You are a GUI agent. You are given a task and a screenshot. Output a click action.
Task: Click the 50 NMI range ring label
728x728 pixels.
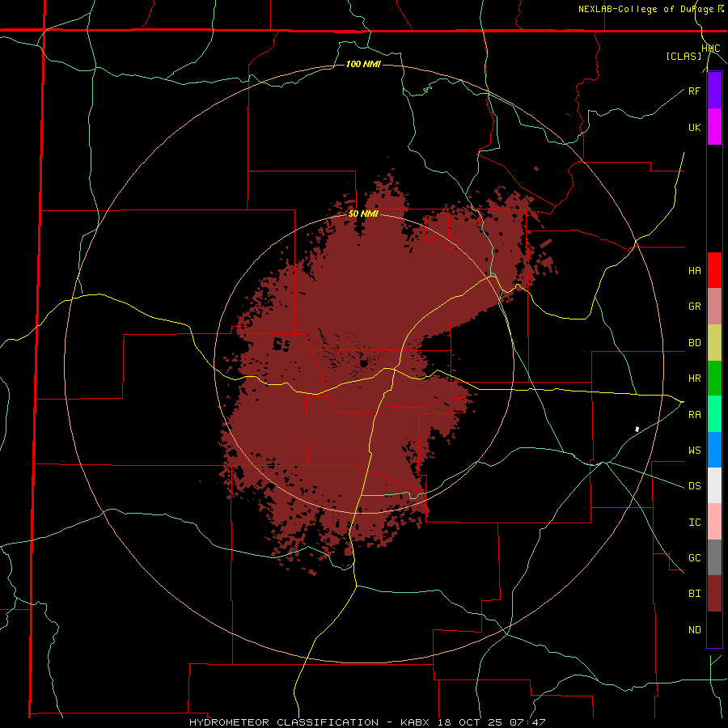point(363,214)
